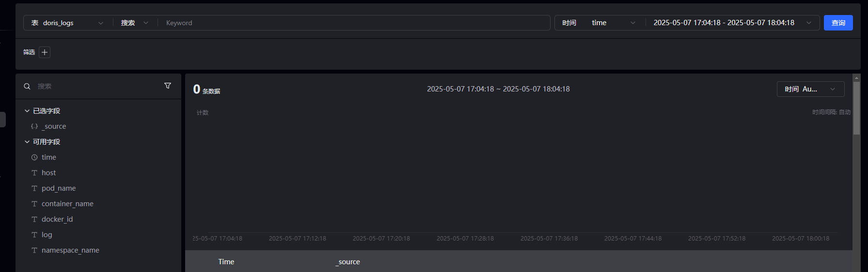Select the host field

pos(48,173)
